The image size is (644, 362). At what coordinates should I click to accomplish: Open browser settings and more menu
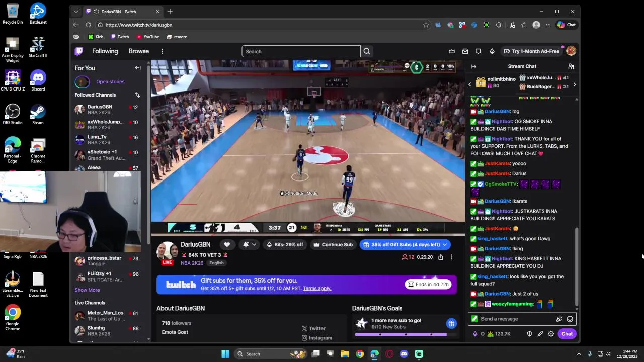(x=548, y=25)
